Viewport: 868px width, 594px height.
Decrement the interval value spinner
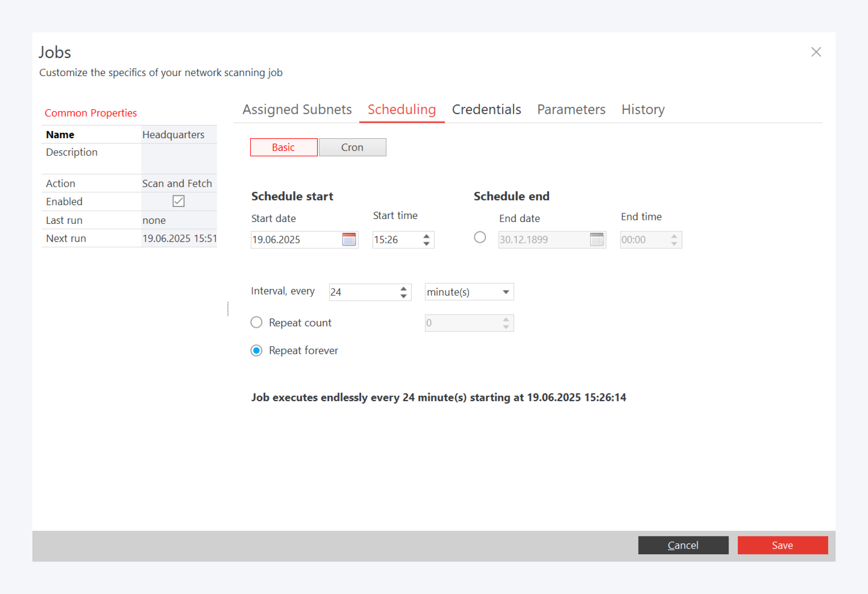point(403,296)
